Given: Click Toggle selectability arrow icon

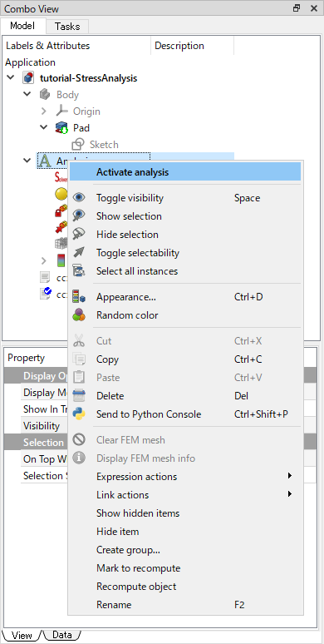Looking at the screenshot, I should tap(79, 253).
